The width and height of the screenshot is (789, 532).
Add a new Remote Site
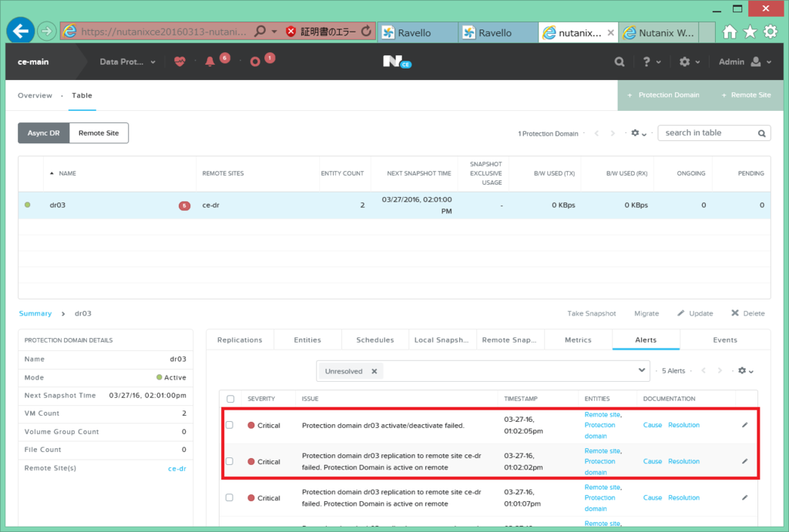(x=746, y=95)
